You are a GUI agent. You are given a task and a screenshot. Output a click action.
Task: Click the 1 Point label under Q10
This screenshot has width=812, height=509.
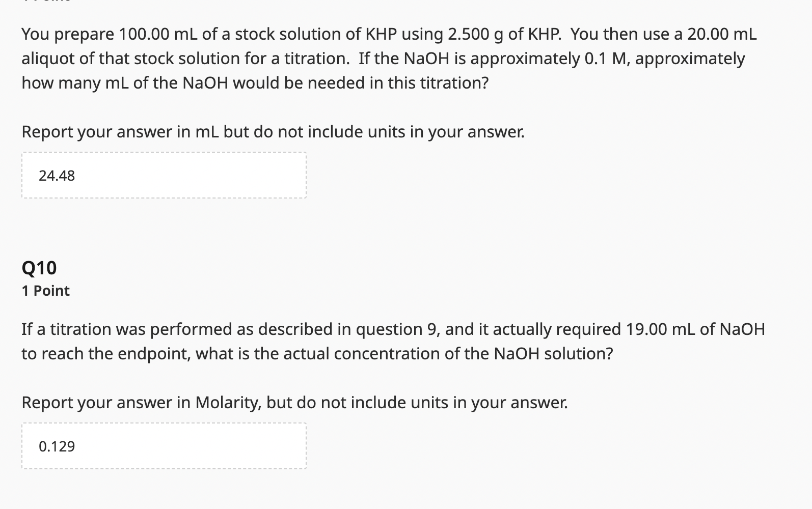coord(45,291)
